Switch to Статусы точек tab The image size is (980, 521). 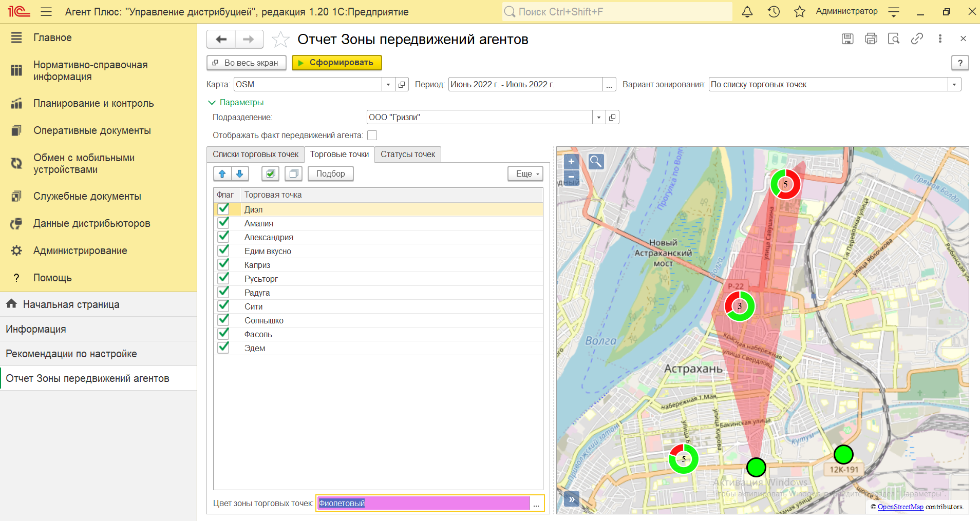[408, 154]
